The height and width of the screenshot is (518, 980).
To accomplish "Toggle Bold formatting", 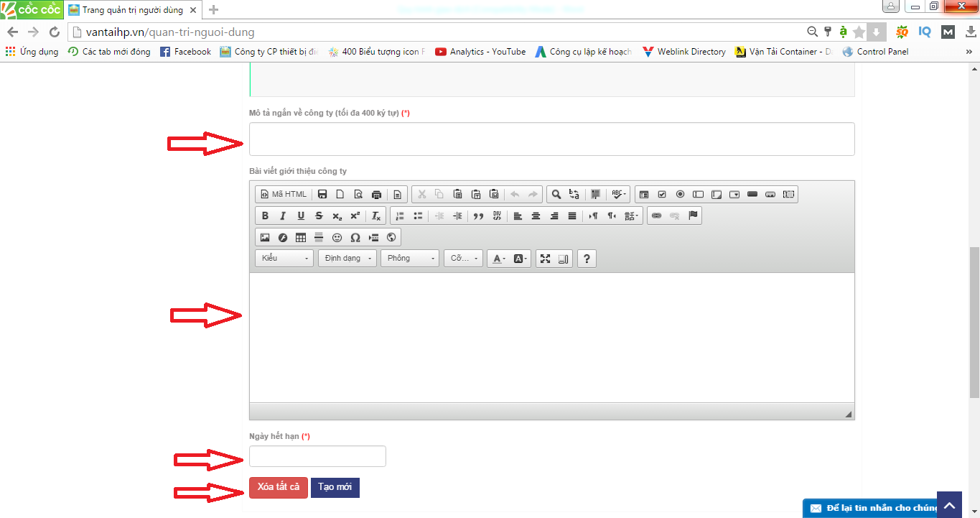I will coord(265,216).
